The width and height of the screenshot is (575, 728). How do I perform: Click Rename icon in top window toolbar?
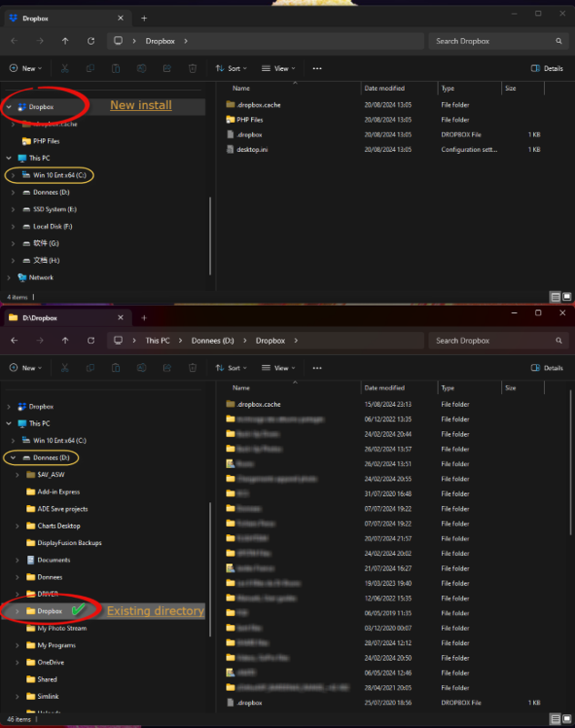(142, 68)
